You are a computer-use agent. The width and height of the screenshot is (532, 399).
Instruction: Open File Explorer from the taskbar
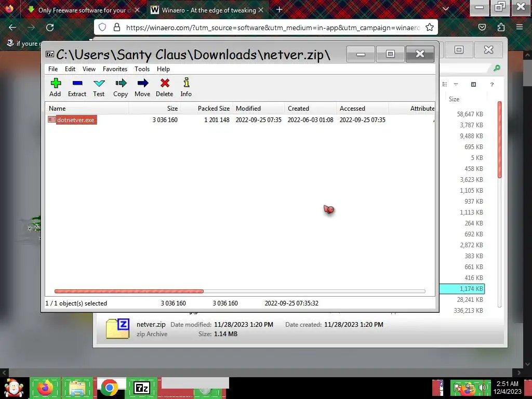[77, 388]
